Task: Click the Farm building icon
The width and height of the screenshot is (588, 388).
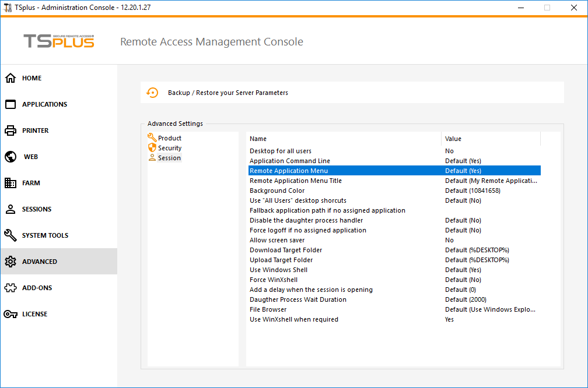Action: (10, 183)
